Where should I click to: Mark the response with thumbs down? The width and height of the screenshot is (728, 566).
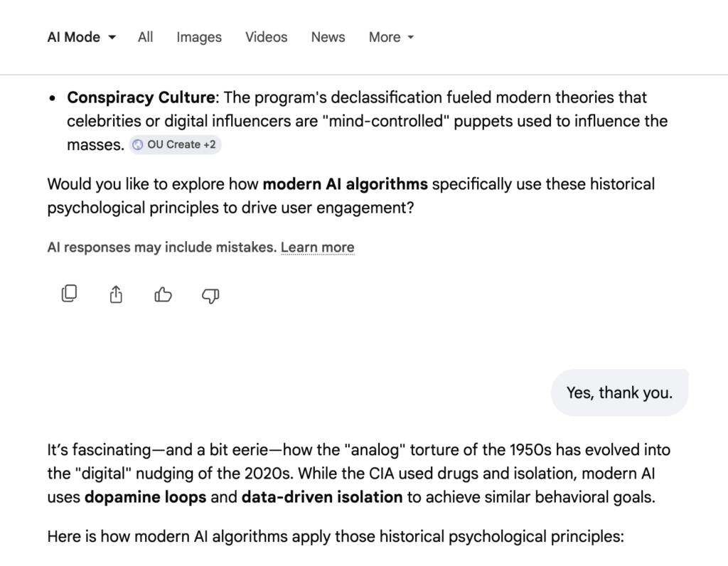(x=210, y=294)
